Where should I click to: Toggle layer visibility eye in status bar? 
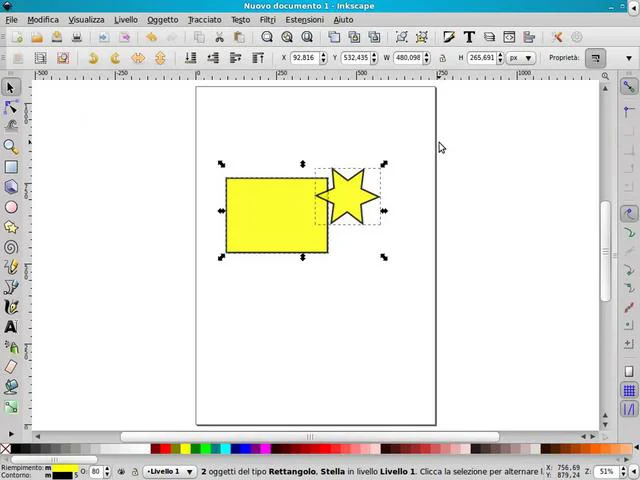[x=121, y=472]
